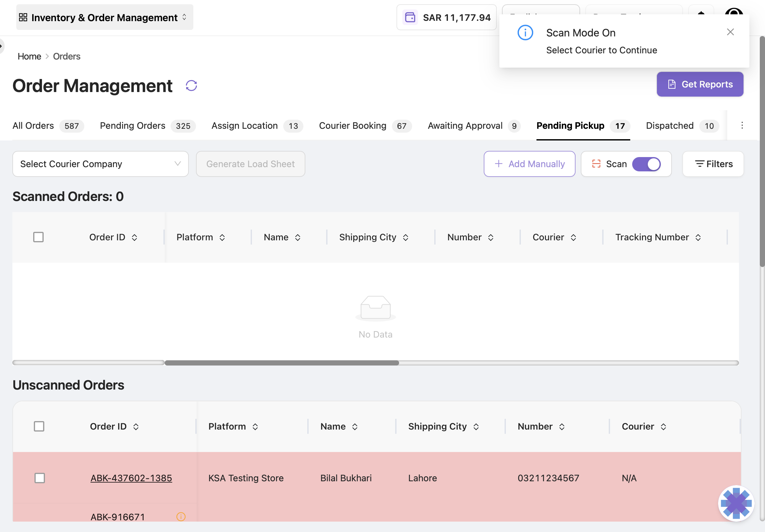Open the Dispatched tab
Viewport: 765px width, 532px height.
(682, 126)
